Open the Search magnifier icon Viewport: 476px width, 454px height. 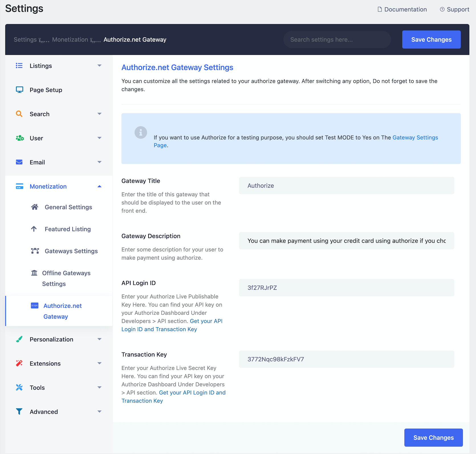tap(19, 114)
